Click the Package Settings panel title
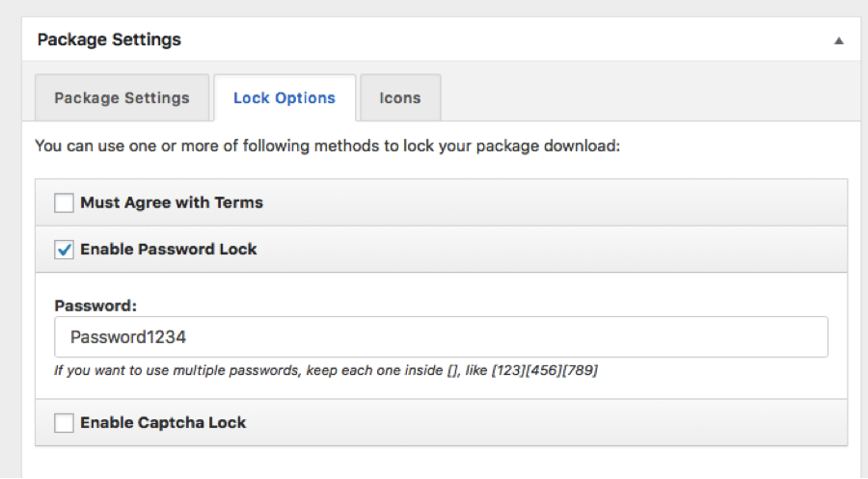This screenshot has height=479, width=868. pyautogui.click(x=109, y=40)
